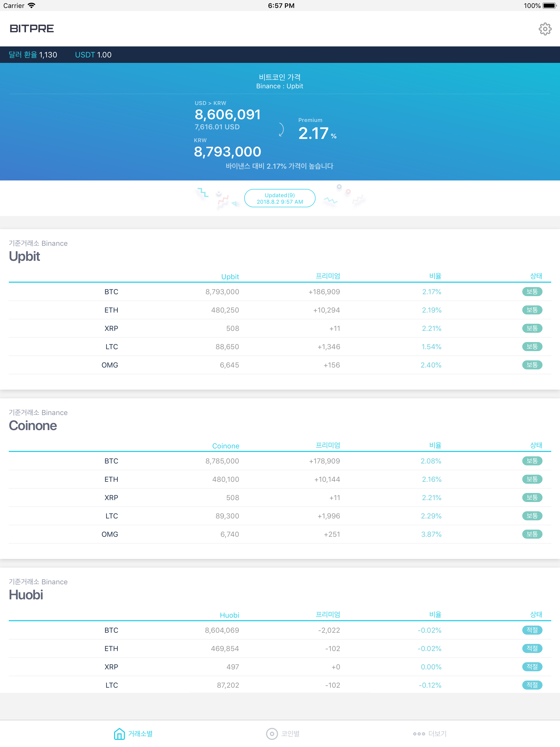Image resolution: width=560 pixels, height=747 pixels.
Task: Tap Upbit OMG ratio 2.40%
Action: point(431,365)
